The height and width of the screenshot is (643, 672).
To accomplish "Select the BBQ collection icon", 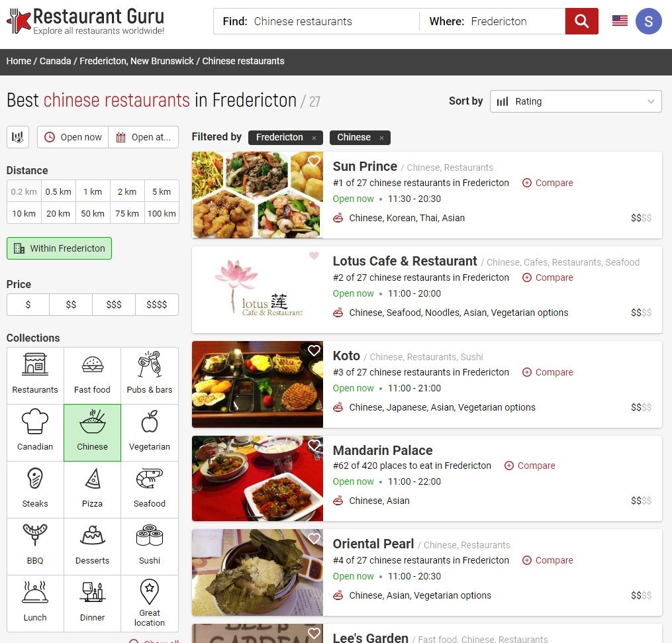I will pyautogui.click(x=35, y=547).
